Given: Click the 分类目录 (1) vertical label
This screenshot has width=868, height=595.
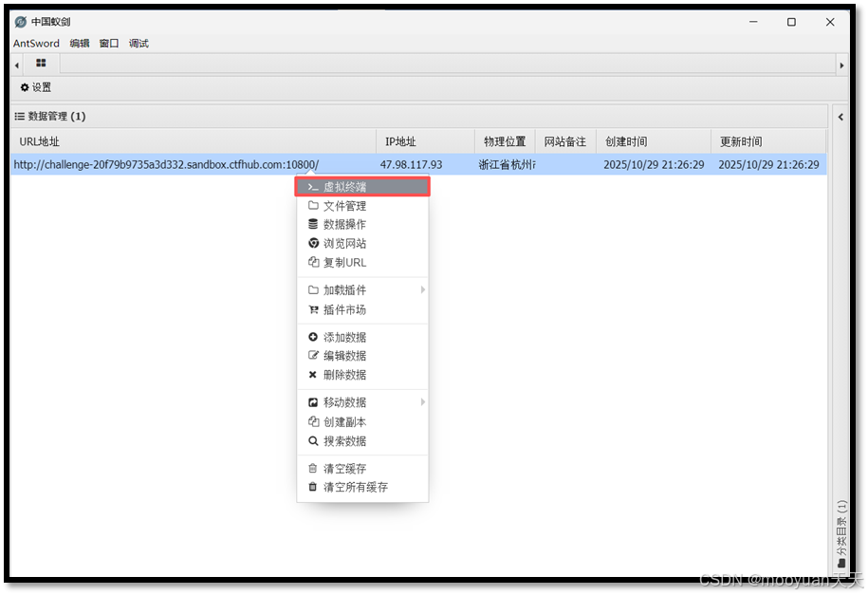Looking at the screenshot, I should [841, 528].
